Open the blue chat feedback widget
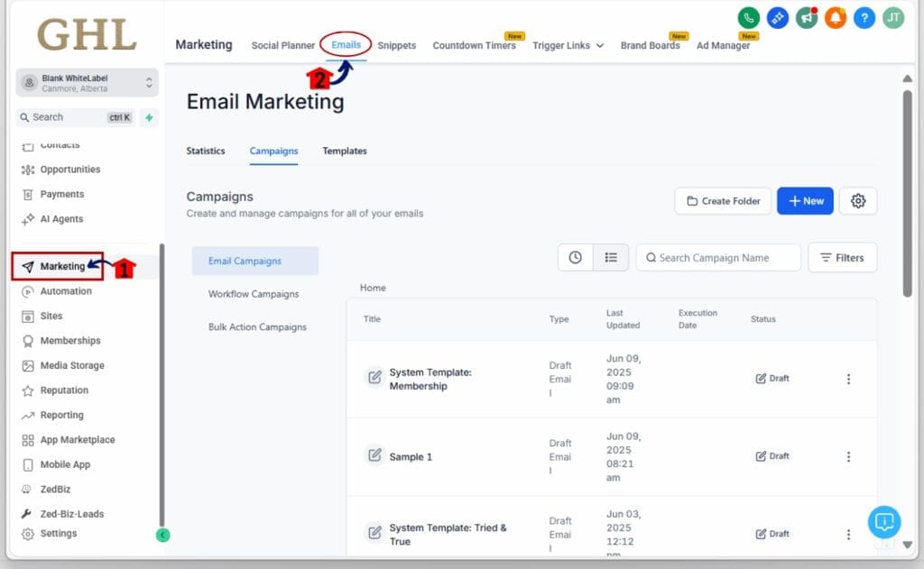Screen dimensions: 924x569 pyautogui.click(x=884, y=522)
